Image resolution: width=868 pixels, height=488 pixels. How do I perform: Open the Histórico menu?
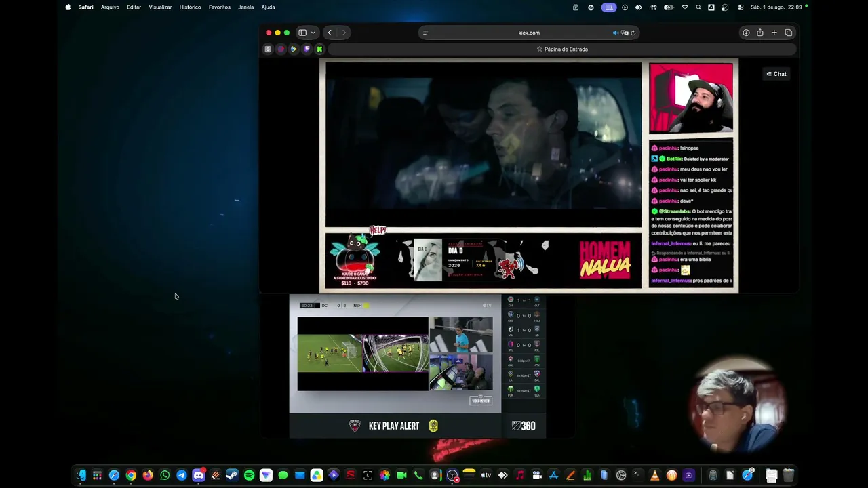190,7
